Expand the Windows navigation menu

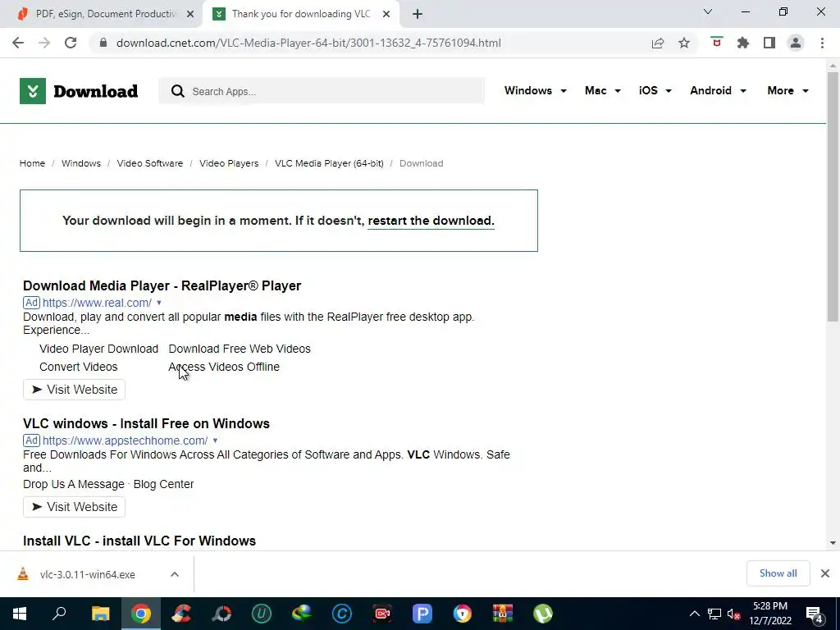point(535,90)
